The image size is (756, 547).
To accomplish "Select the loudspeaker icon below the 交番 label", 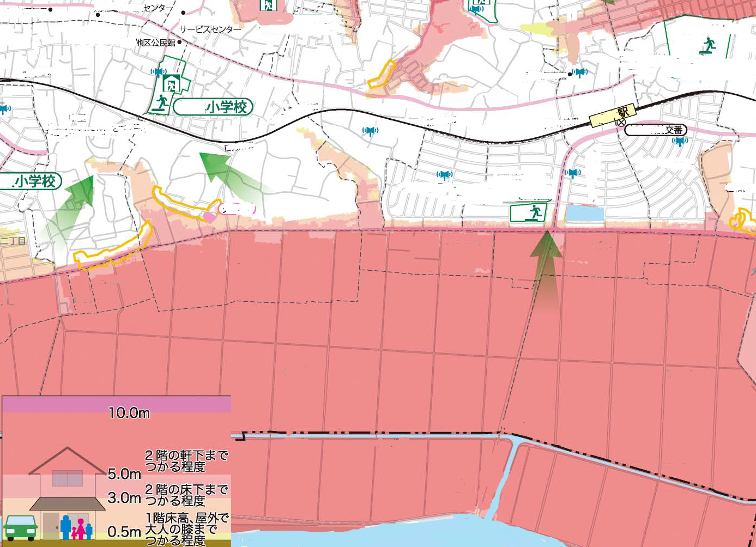I will pos(679,141).
